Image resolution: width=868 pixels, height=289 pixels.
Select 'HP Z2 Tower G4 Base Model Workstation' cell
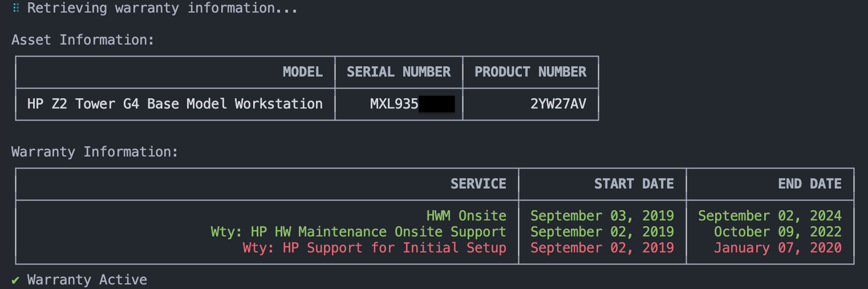click(175, 104)
